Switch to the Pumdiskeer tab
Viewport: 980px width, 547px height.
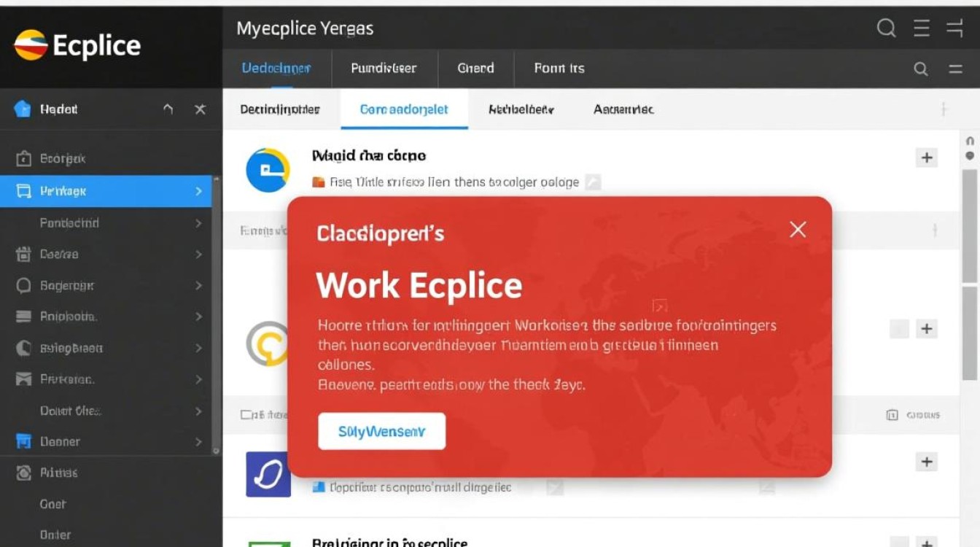pyautogui.click(x=384, y=69)
